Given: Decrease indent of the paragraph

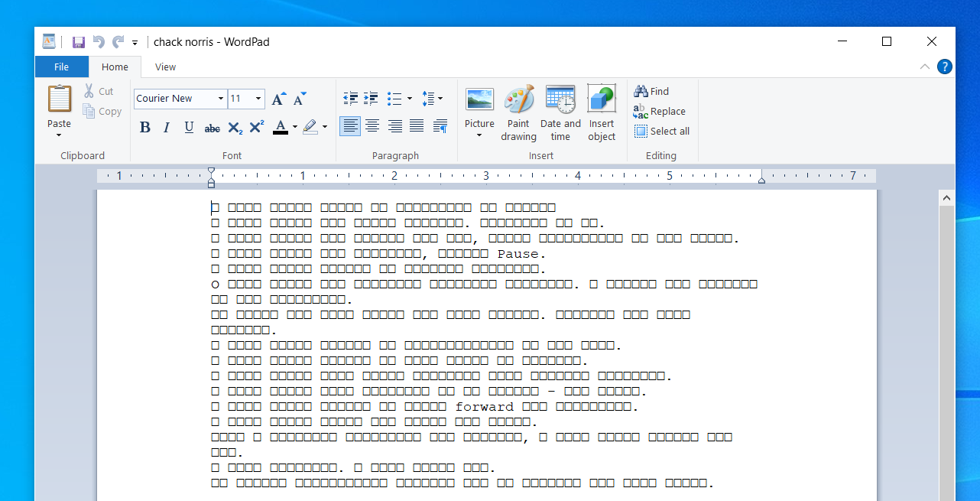Looking at the screenshot, I should pos(351,99).
